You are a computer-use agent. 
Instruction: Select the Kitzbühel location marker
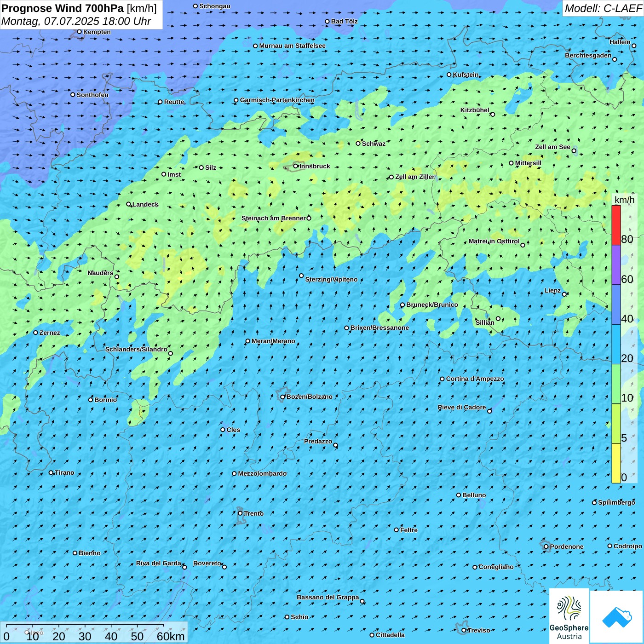493,115
